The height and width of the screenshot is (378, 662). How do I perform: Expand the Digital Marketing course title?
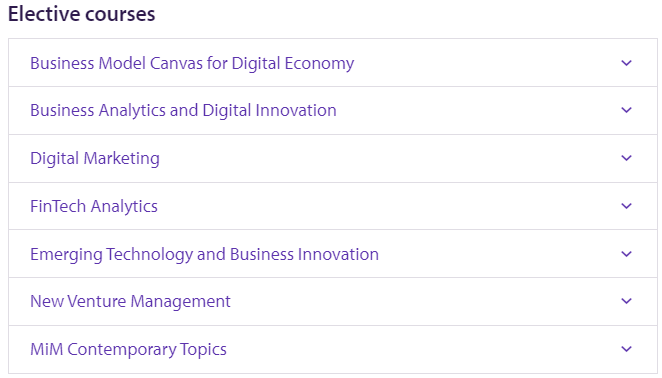tap(95, 158)
